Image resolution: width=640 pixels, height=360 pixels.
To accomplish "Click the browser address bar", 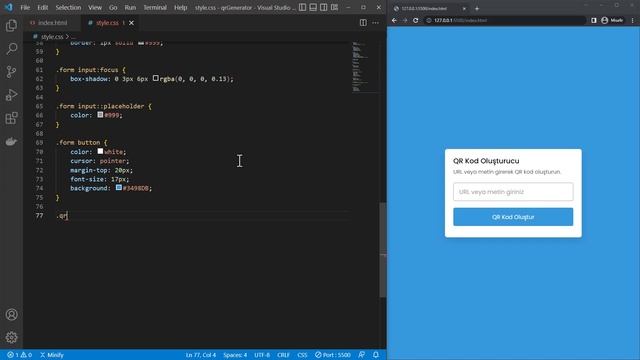I will click(x=505, y=20).
